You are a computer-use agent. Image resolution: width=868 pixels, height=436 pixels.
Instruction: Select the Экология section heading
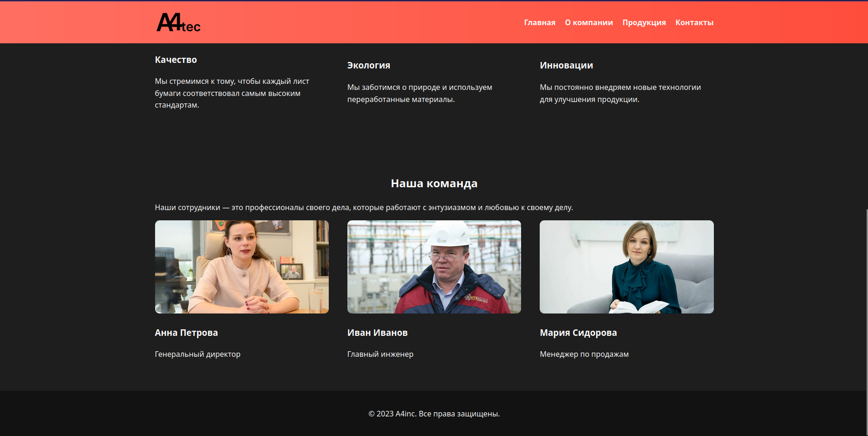tap(368, 65)
